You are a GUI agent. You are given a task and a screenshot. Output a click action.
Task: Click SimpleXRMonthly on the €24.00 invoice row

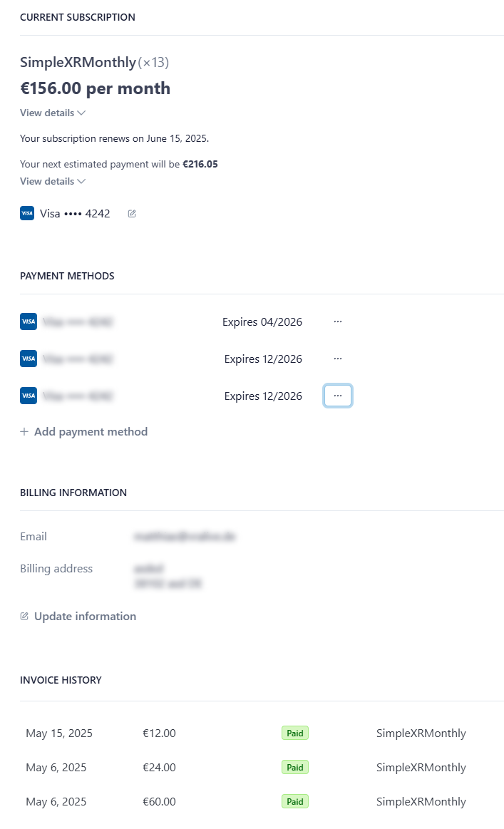coord(421,768)
